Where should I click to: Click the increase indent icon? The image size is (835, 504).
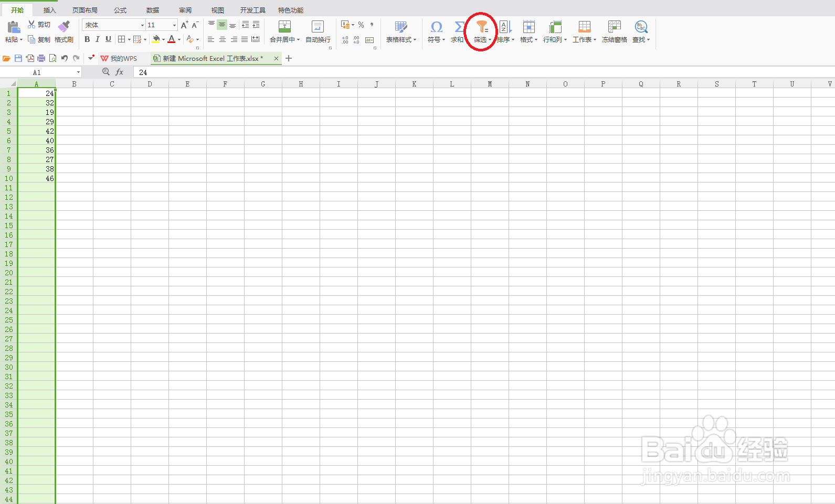[256, 25]
